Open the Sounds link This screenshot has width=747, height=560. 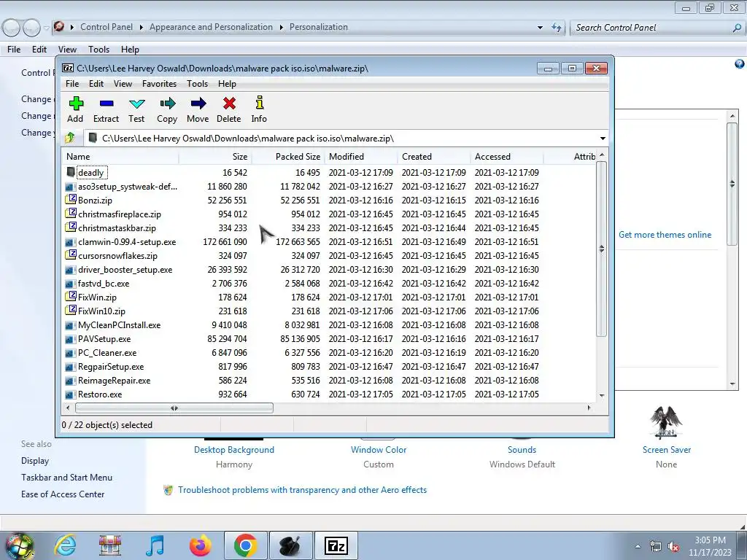click(x=522, y=450)
